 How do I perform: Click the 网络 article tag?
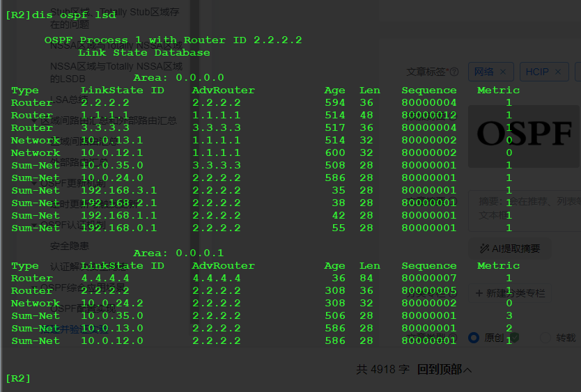491,72
